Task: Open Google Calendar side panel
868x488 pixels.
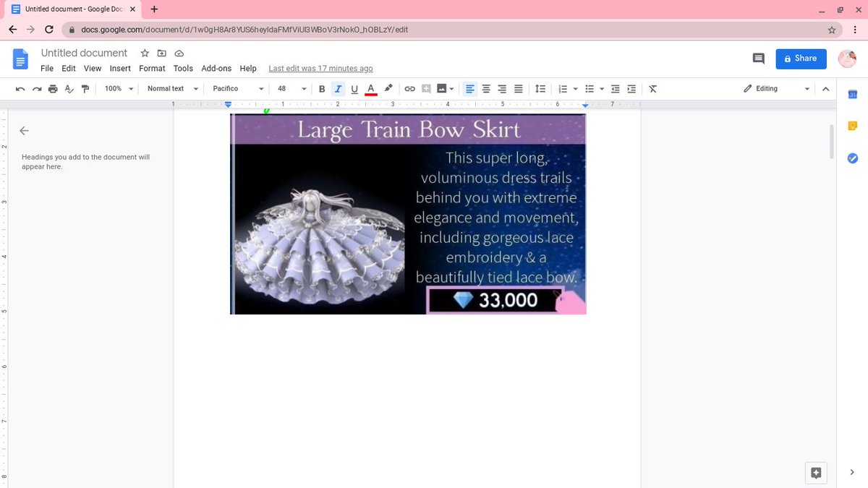Action: tap(852, 94)
